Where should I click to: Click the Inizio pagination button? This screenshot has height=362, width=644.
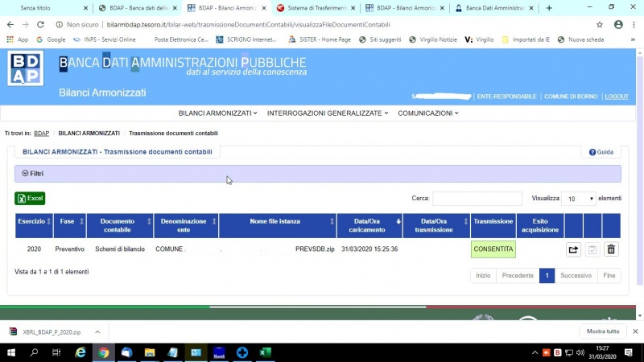(x=483, y=275)
